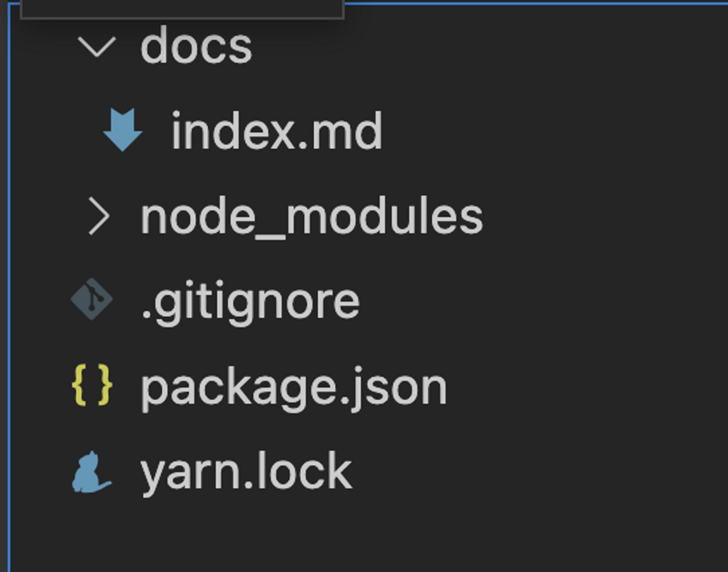This screenshot has height=572, width=728.
Task: Open the .gitignore file
Action: click(251, 302)
